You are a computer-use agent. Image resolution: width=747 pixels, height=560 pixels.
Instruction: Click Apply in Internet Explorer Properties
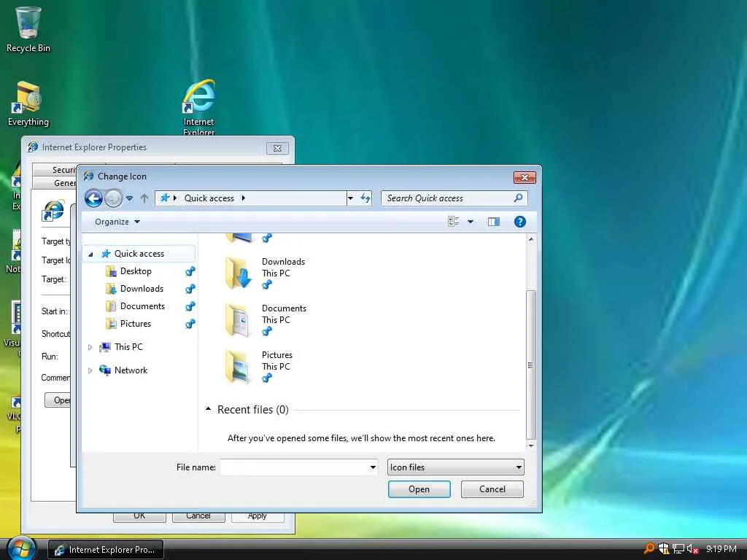[258, 517]
